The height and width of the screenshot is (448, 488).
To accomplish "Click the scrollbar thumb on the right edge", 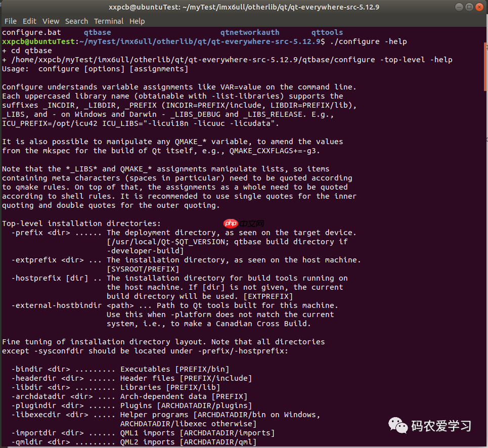I will (485, 66).
